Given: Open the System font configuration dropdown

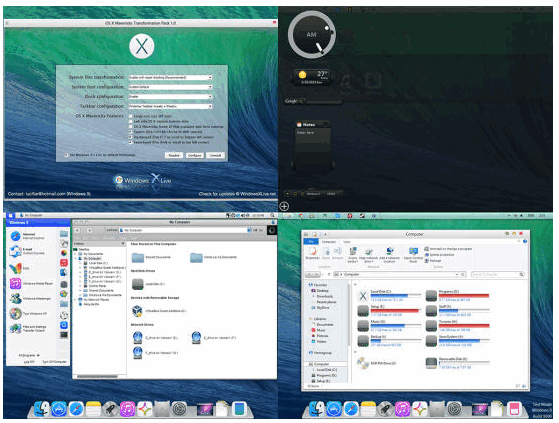Looking at the screenshot, I should pos(170,87).
